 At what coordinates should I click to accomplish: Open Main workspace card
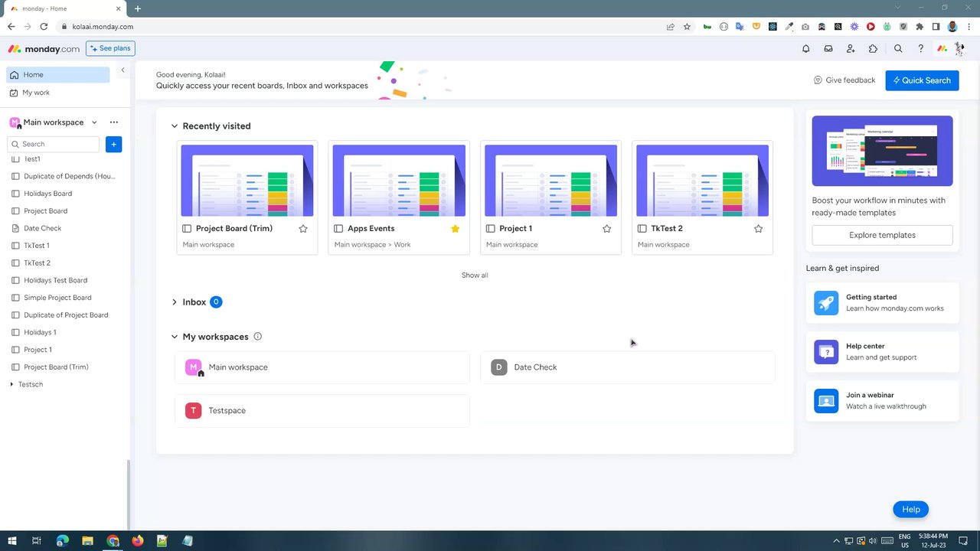[322, 367]
